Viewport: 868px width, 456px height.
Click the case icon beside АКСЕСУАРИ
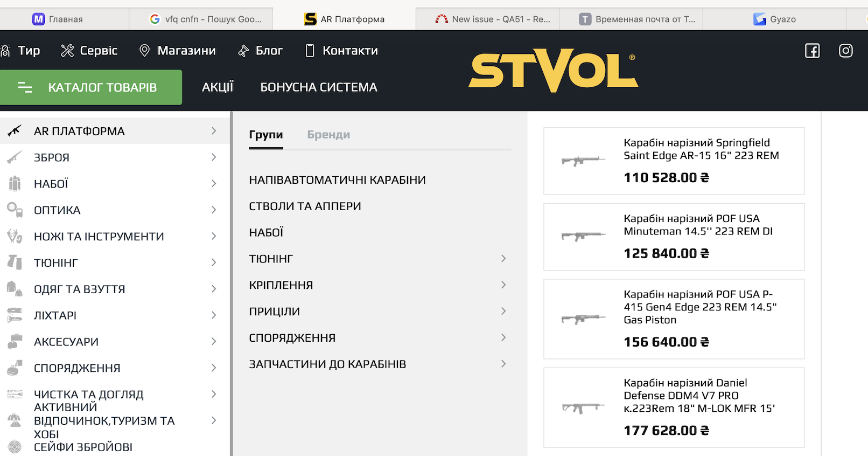[15, 341]
